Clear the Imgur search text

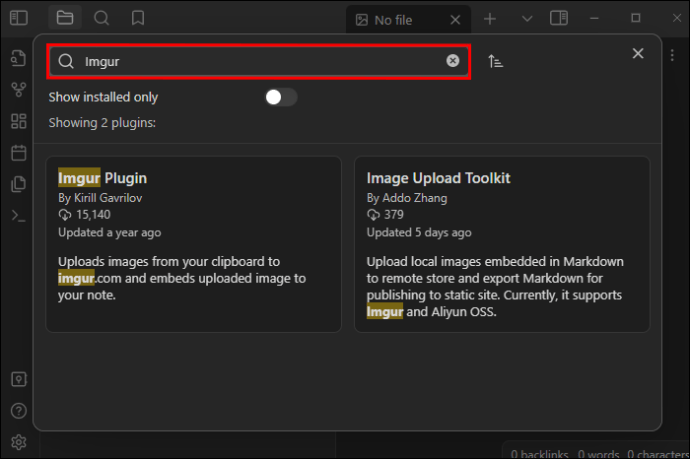[452, 61]
